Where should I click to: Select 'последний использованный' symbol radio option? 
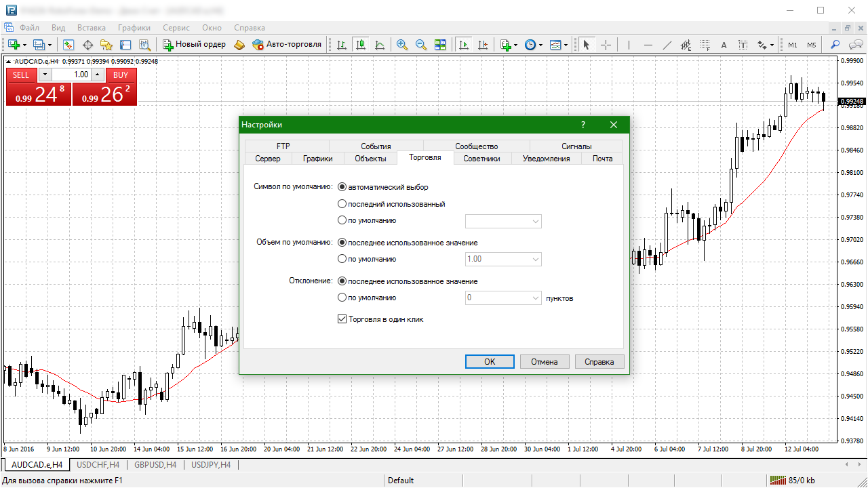[x=342, y=204]
